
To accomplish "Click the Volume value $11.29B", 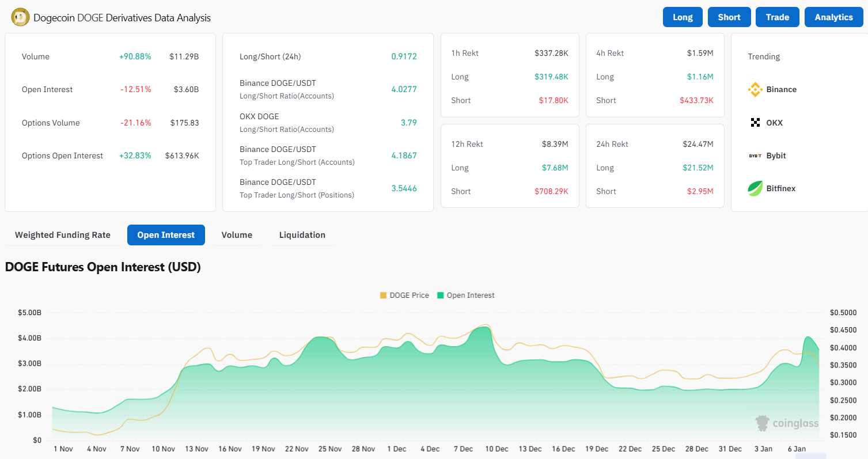I will pyautogui.click(x=184, y=56).
